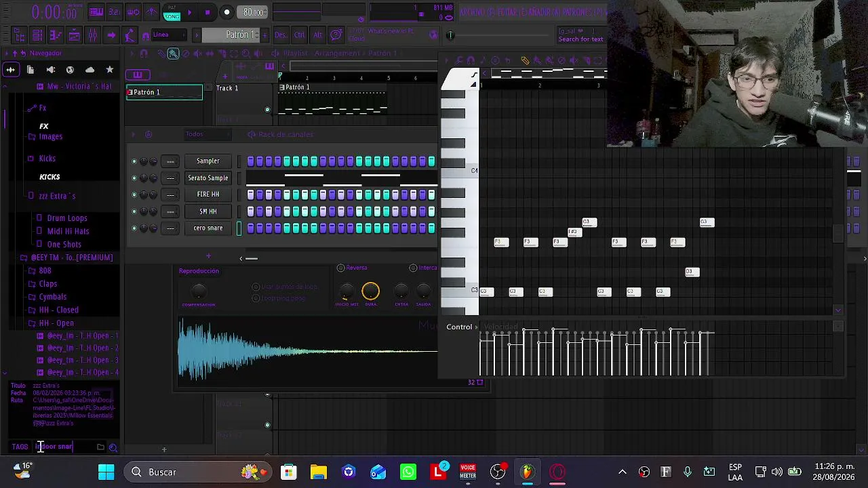868x488 pixels.
Task: Click the Serato Sample channel button
Action: 208,178
